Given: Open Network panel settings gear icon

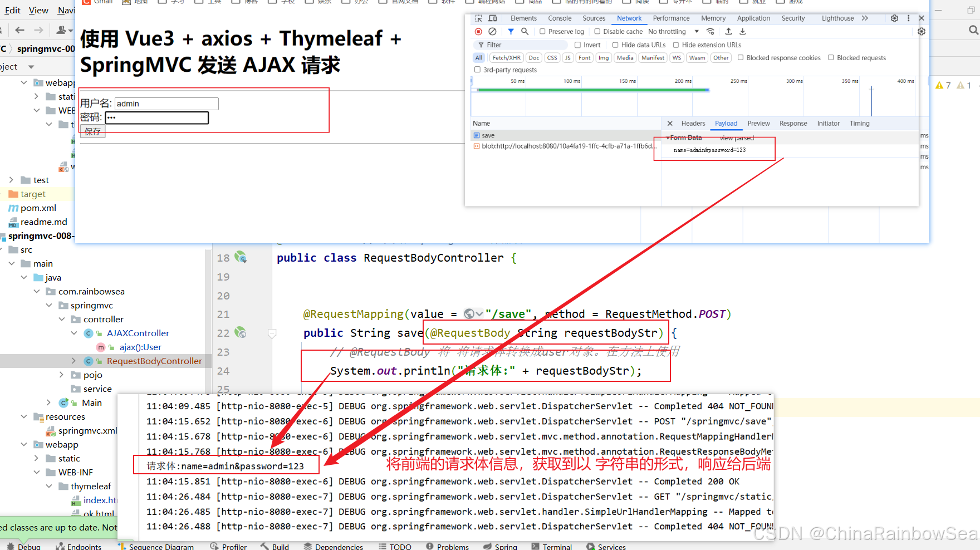Looking at the screenshot, I should 922,32.
